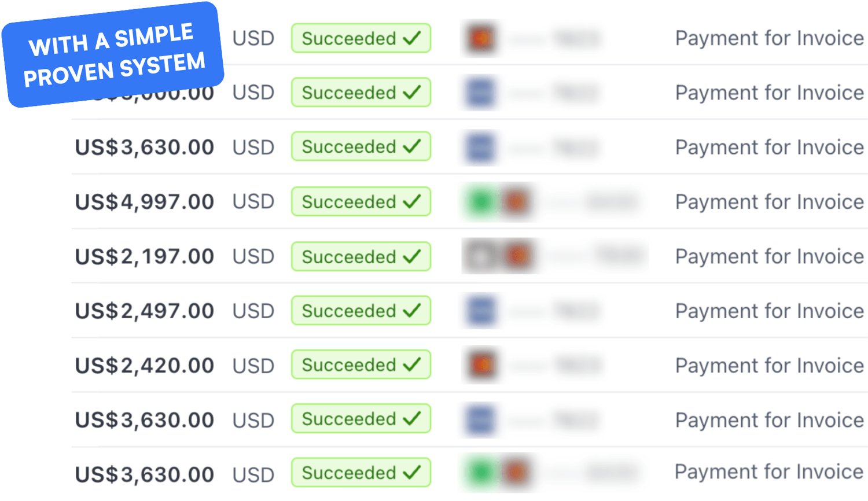The image size is (868, 501).
Task: Open Payment for Invoice in the bottom row
Action: coord(770,472)
